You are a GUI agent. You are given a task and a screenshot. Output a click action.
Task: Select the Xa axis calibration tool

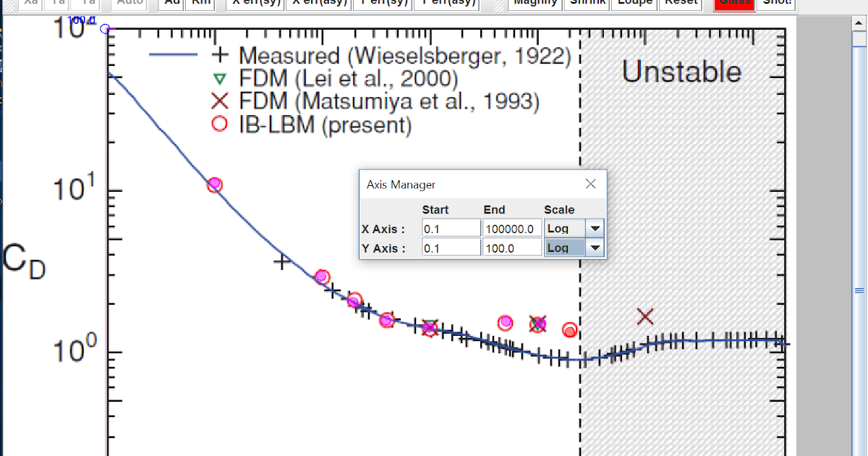coord(29,3)
